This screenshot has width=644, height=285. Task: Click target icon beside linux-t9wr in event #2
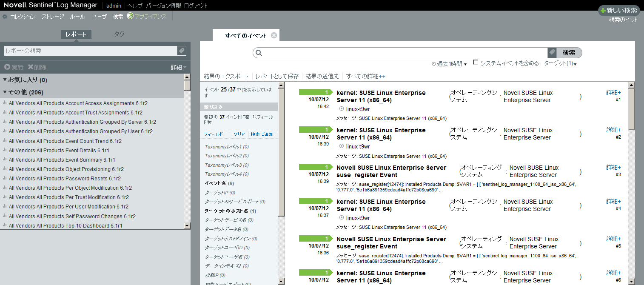tap(342, 146)
